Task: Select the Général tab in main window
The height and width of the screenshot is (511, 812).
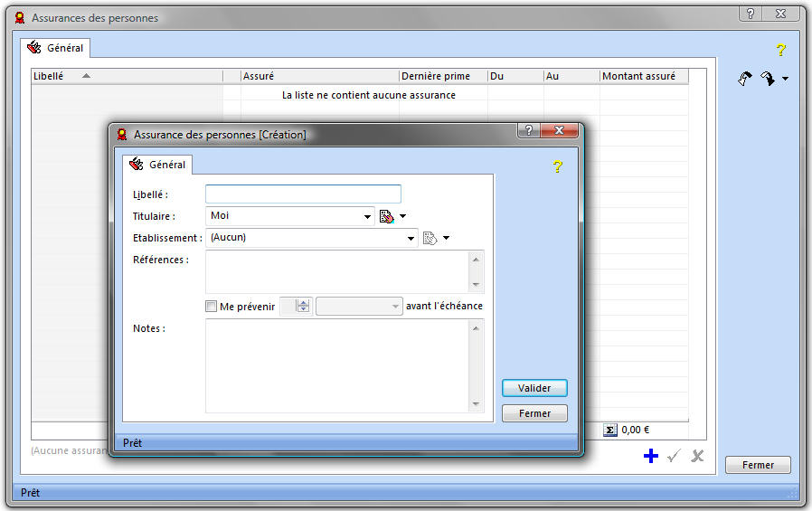Action: (56, 48)
